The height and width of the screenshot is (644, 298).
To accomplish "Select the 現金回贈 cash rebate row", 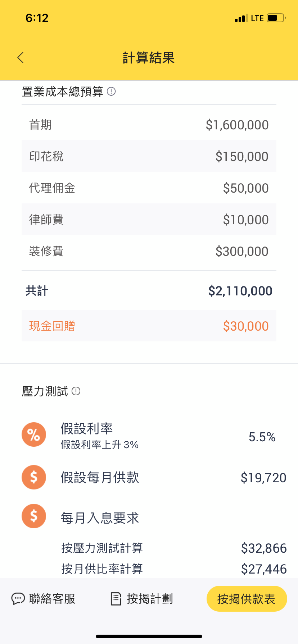I will click(x=149, y=326).
